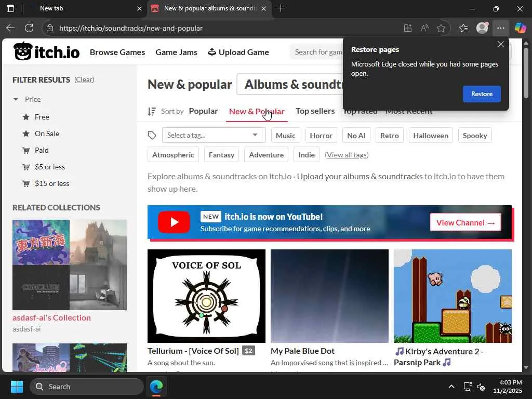Dismiss the Restore pages popup
The width and height of the screenshot is (532, 399).
[x=500, y=45]
